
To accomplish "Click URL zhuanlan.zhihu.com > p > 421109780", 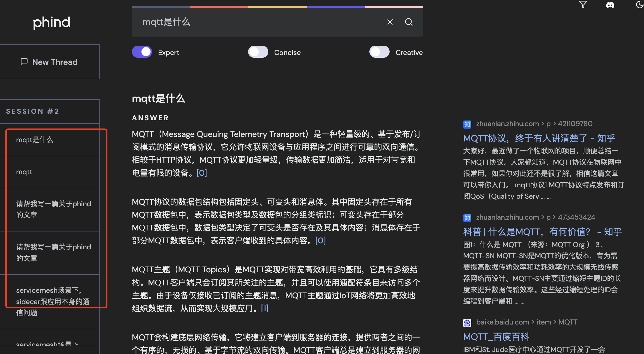I will coord(534,124).
